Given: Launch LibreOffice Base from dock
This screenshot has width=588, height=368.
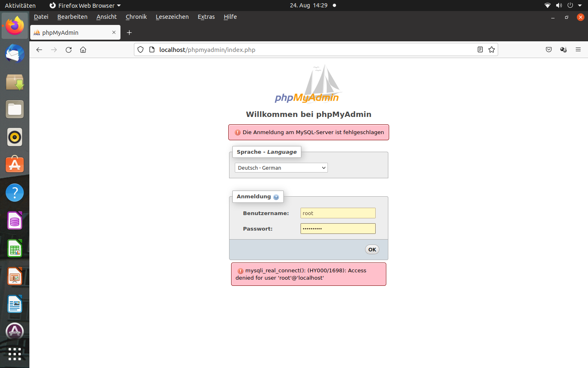Looking at the screenshot, I should pyautogui.click(x=15, y=220).
